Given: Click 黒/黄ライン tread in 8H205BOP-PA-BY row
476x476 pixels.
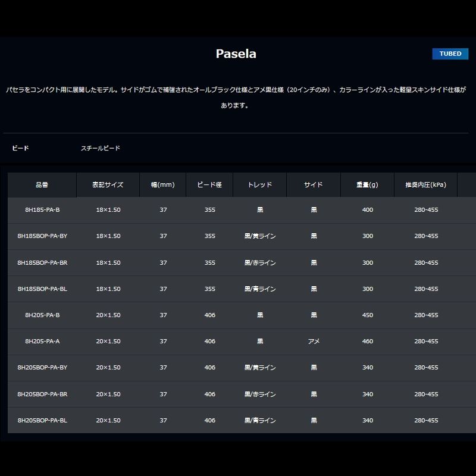Looking at the screenshot, I should coord(260,367).
